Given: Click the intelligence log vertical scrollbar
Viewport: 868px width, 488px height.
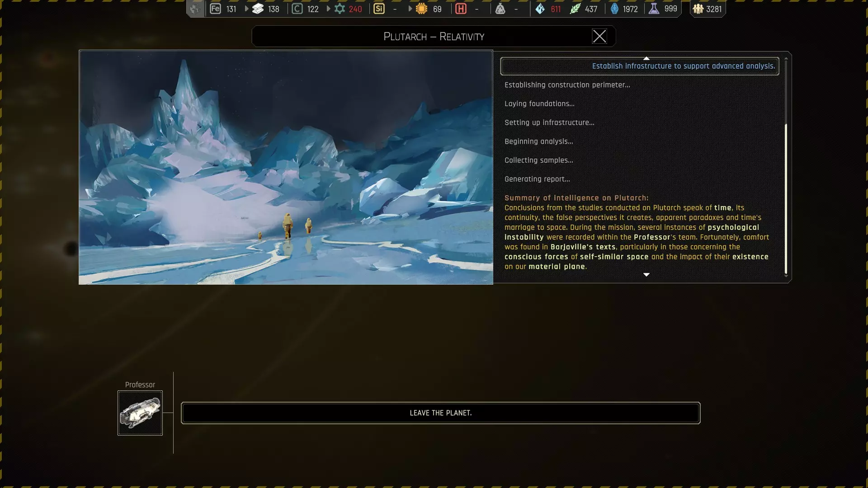Looking at the screenshot, I should [786, 199].
